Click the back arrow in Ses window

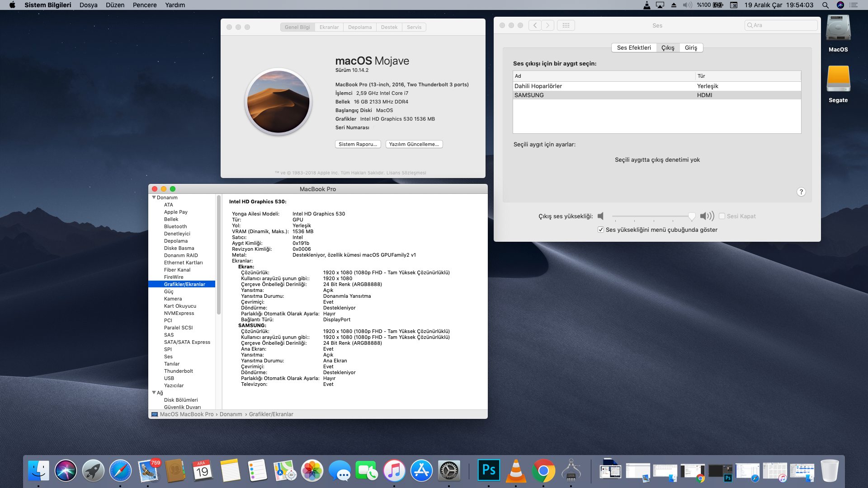pyautogui.click(x=535, y=25)
